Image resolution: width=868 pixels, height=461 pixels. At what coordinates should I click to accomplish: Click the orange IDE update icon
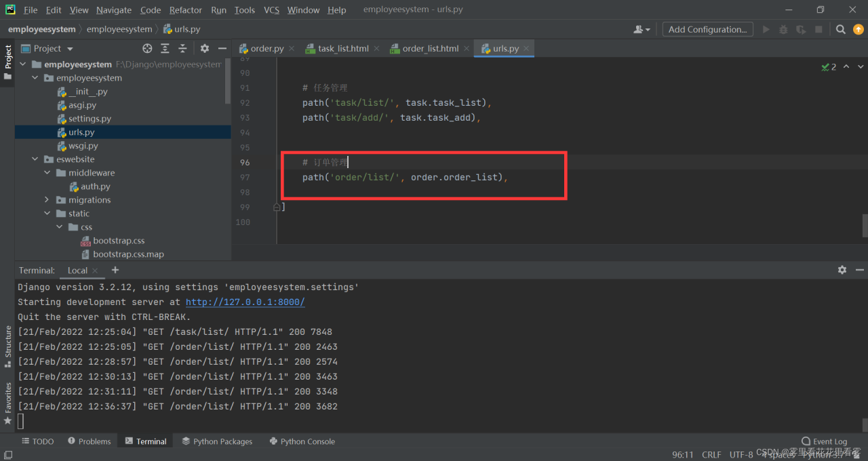[858, 29]
